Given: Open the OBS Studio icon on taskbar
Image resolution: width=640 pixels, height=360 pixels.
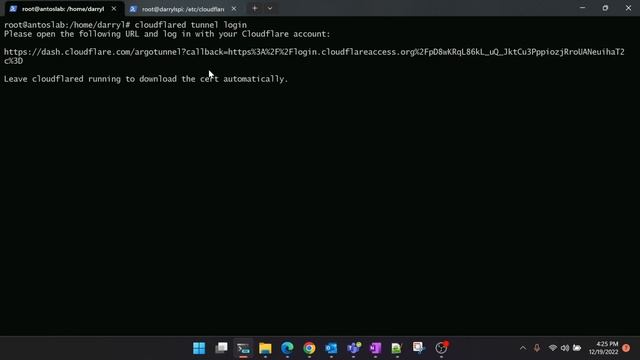Looking at the screenshot, I should [x=441, y=348].
